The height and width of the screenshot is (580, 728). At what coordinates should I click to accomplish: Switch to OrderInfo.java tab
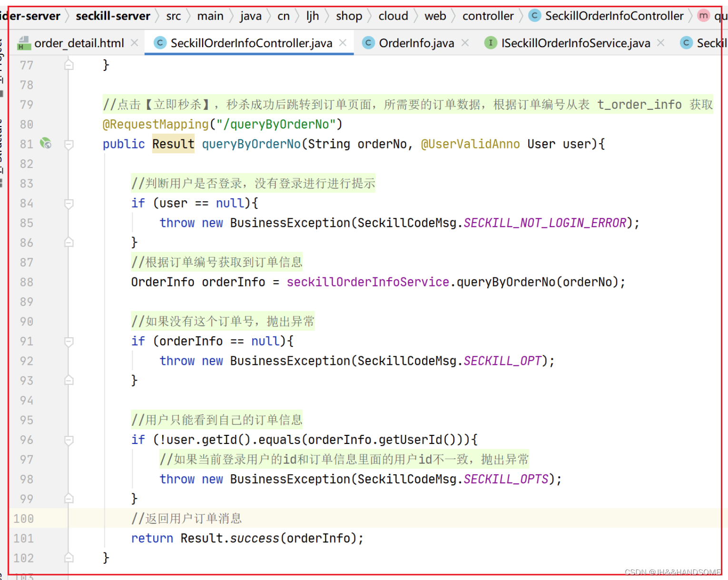click(x=416, y=43)
